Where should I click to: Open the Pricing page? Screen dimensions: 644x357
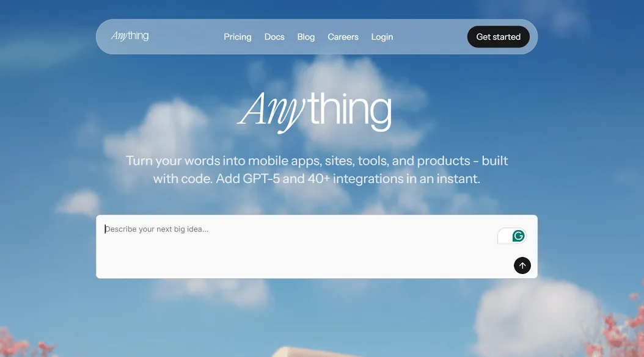(238, 37)
